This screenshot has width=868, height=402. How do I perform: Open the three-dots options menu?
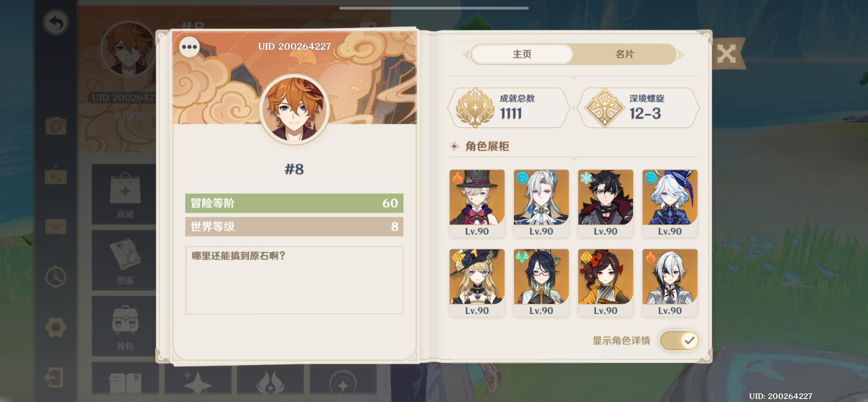(x=189, y=47)
